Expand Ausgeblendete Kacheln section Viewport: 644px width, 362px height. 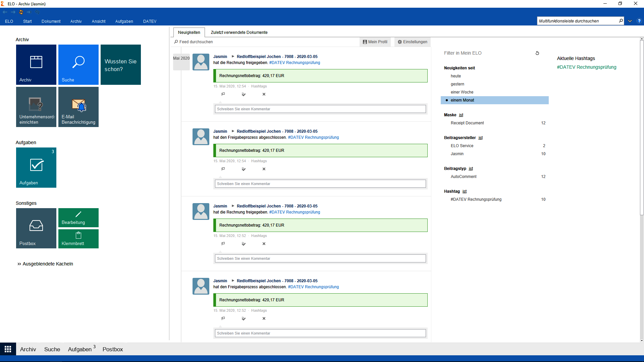45,264
